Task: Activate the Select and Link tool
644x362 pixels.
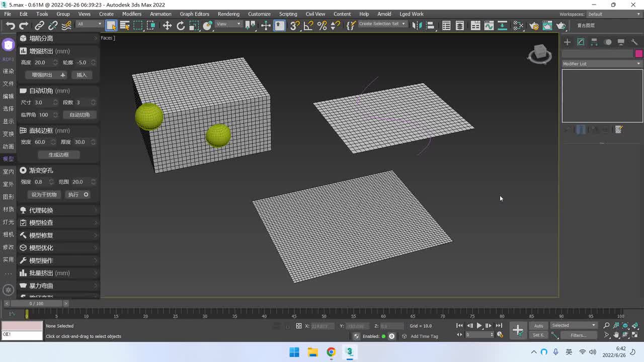Action: pos(39,26)
